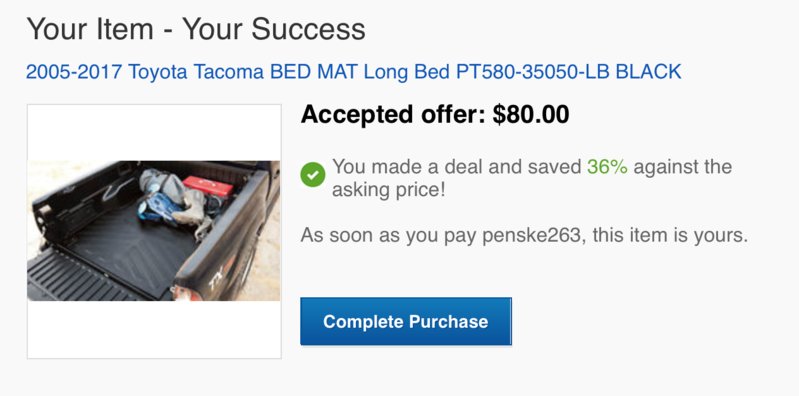The image size is (799, 396).
Task: Select the Your Item - Your Success heading
Action: [x=196, y=29]
